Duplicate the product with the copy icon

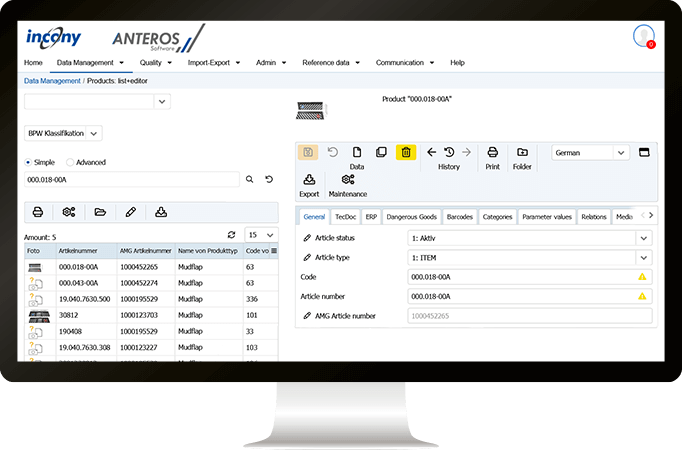tap(381, 152)
